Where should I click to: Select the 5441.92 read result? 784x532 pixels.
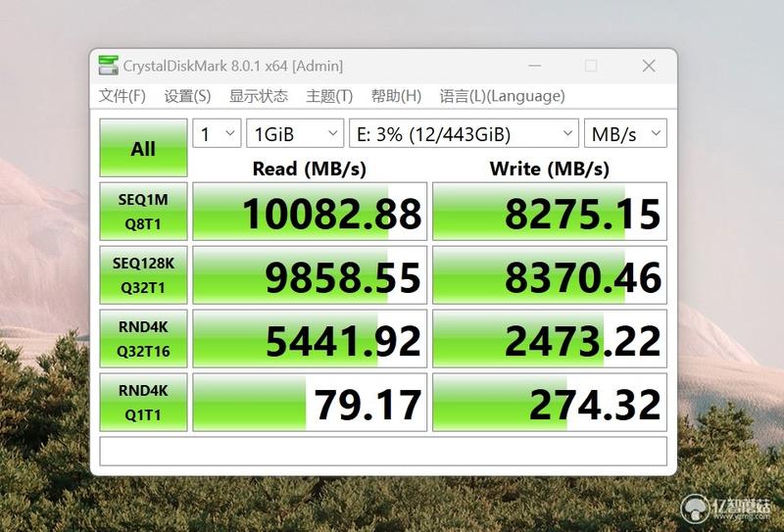[310, 338]
